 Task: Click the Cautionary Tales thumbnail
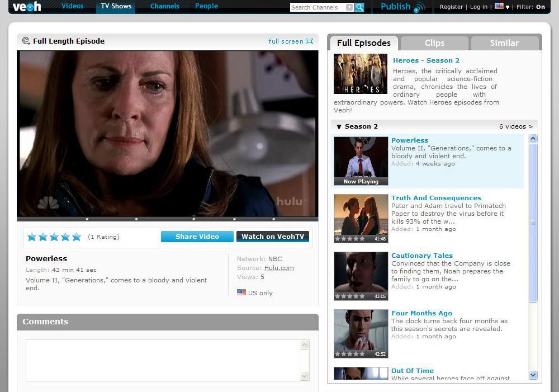click(x=361, y=276)
